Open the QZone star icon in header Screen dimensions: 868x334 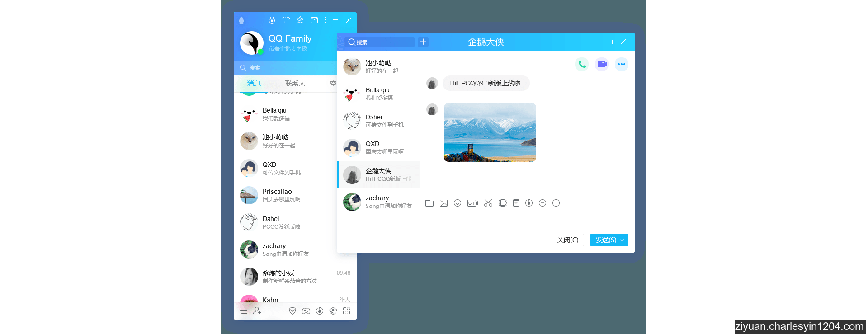300,20
